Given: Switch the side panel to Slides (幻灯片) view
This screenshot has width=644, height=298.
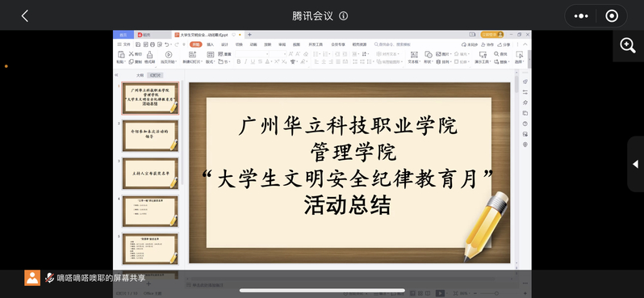Looking at the screenshot, I should (x=155, y=75).
